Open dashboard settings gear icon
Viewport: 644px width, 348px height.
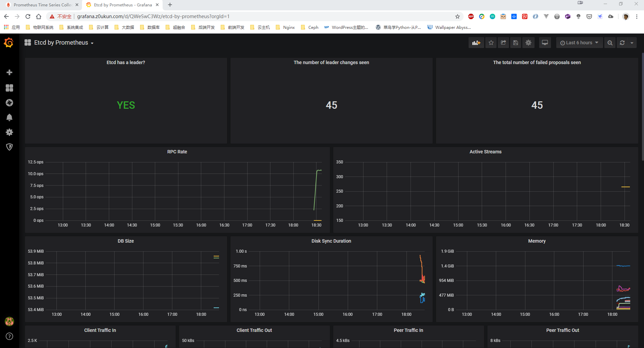click(528, 43)
